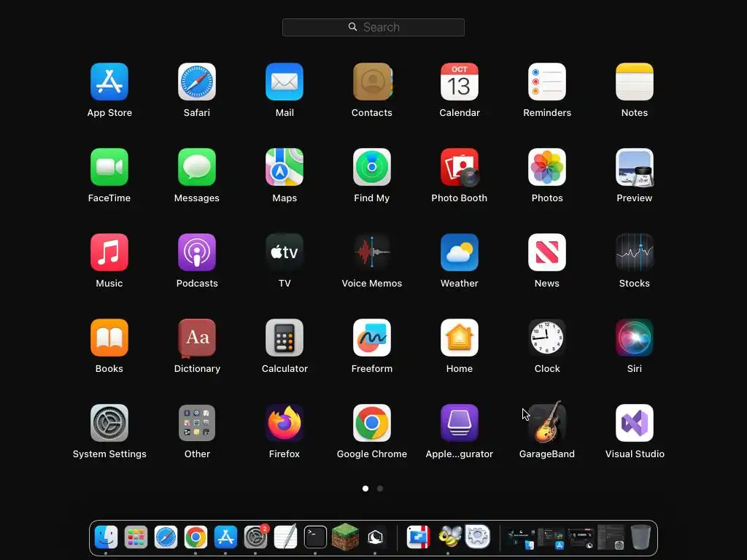Open Voice Memos

tap(372, 252)
